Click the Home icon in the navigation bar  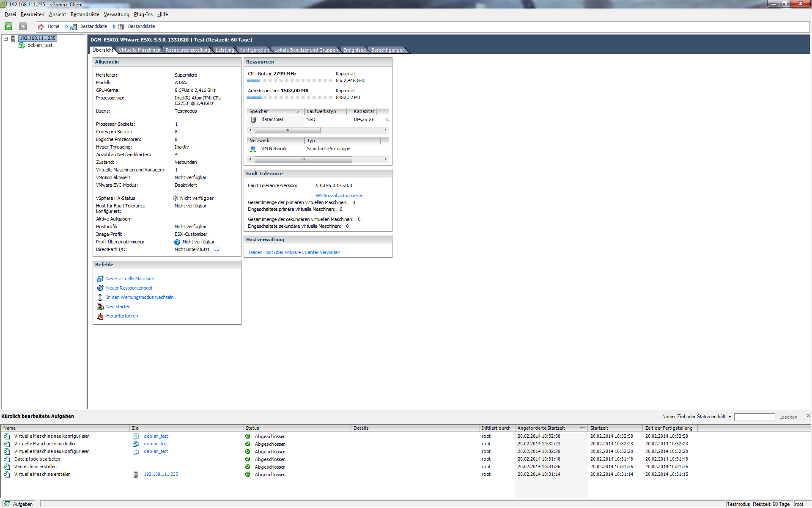click(41, 27)
